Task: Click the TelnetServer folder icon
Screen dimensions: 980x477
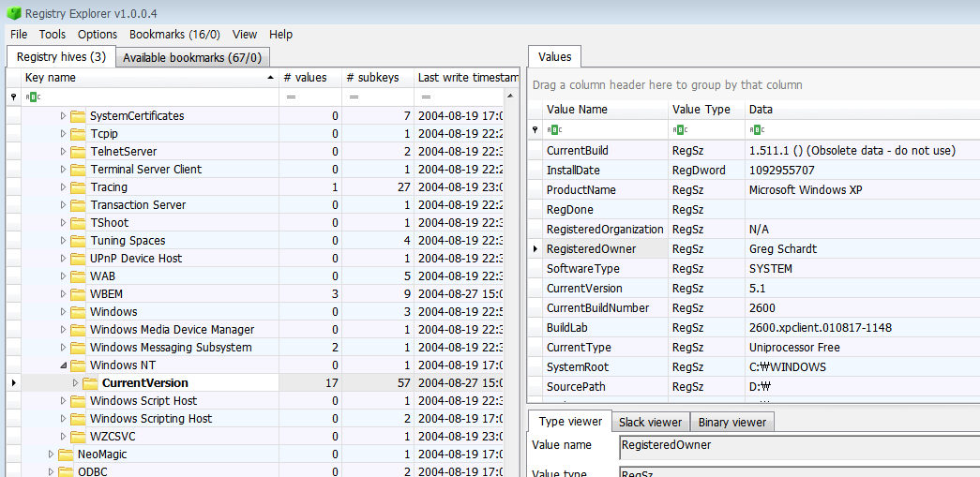Action: pyautogui.click(x=78, y=152)
